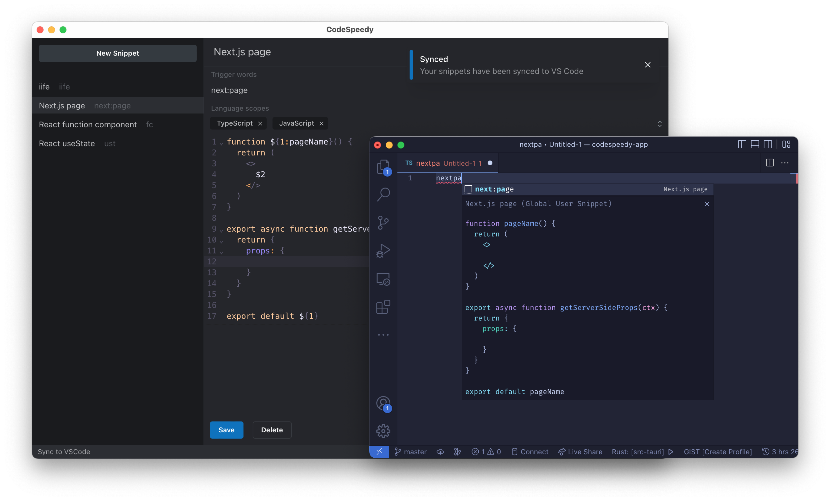
Task: Select the Next.js page snippet
Action: tap(118, 105)
